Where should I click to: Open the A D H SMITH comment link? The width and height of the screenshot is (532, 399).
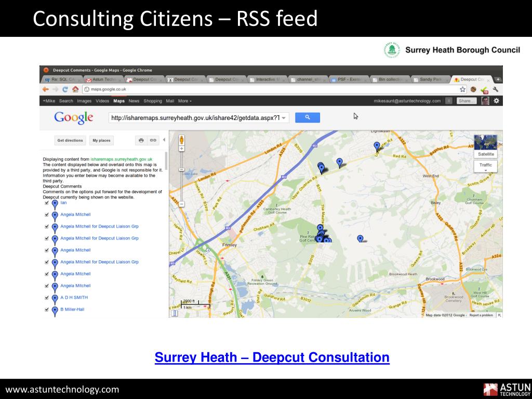(74, 298)
